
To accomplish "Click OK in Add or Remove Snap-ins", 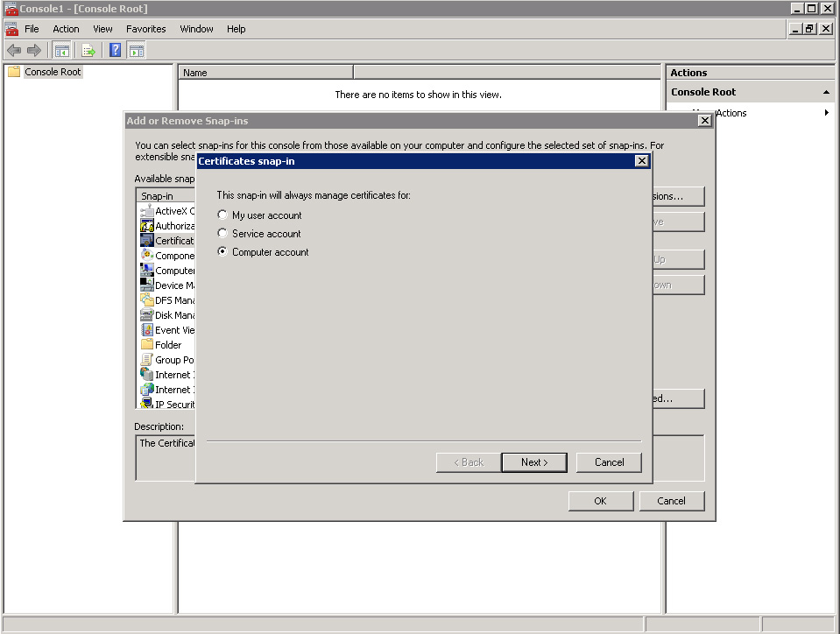I will click(x=601, y=501).
